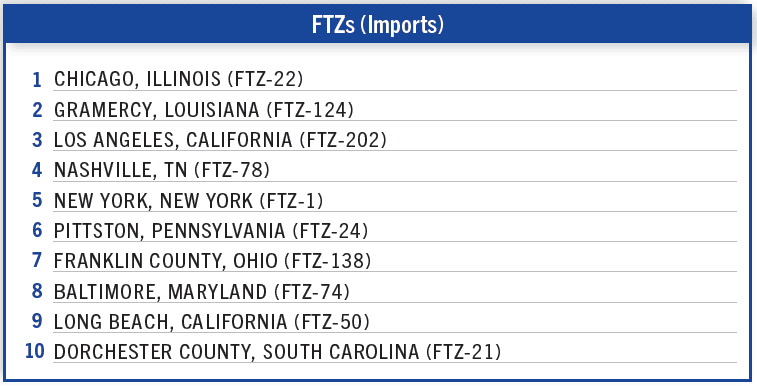Open Pittston, Pennsylvania (FTZ-24) entry
This screenshot has height=386, width=757.
211,231
